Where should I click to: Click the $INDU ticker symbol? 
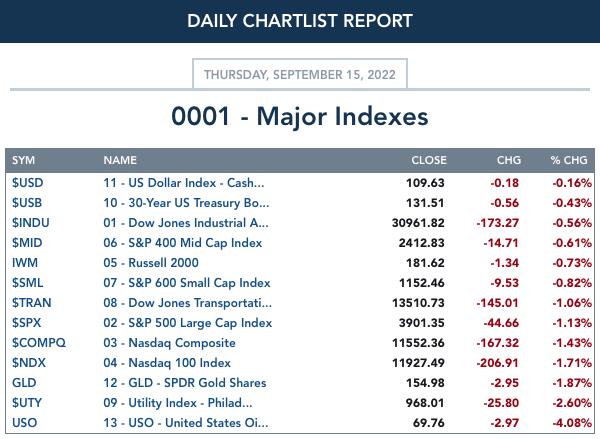tap(31, 223)
